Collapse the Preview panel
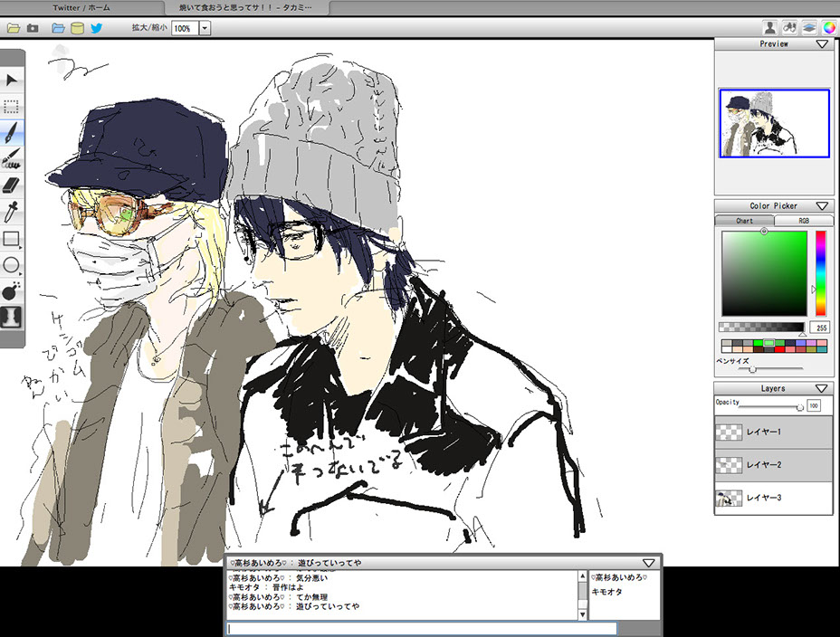The image size is (840, 637). (x=822, y=43)
